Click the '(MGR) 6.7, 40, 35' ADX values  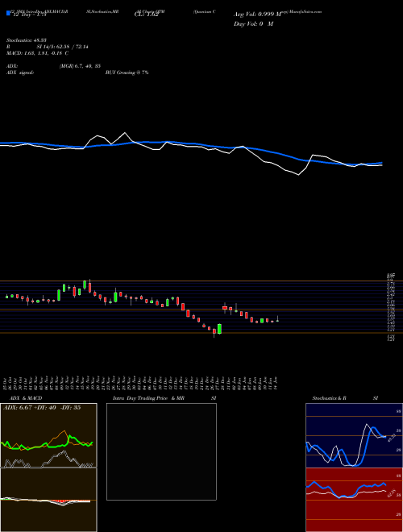[x=80, y=66]
